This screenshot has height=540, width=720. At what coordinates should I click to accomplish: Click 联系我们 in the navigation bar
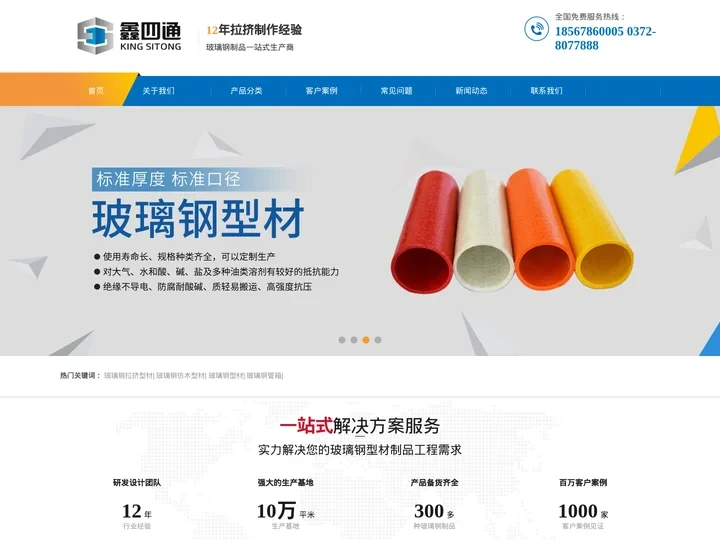(x=546, y=91)
